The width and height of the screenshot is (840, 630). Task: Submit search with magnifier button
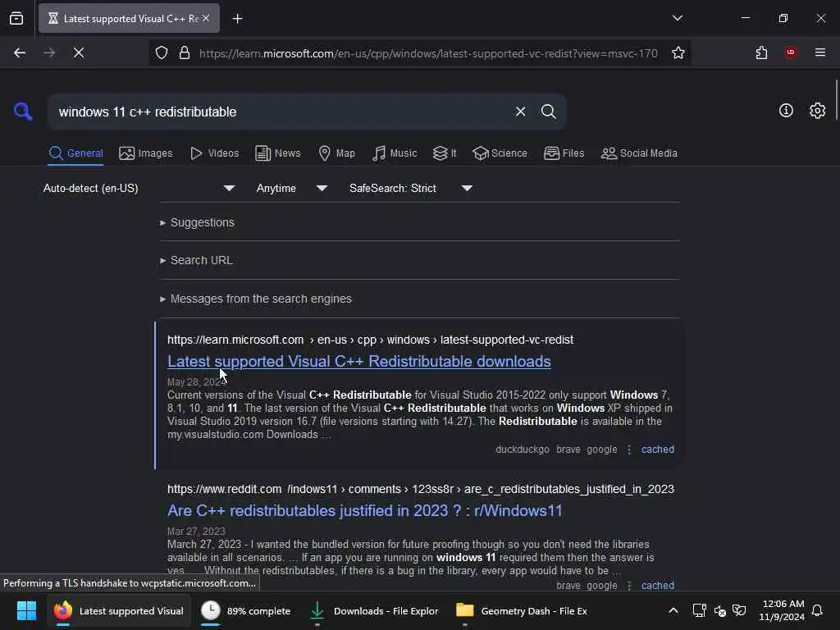[x=548, y=112]
